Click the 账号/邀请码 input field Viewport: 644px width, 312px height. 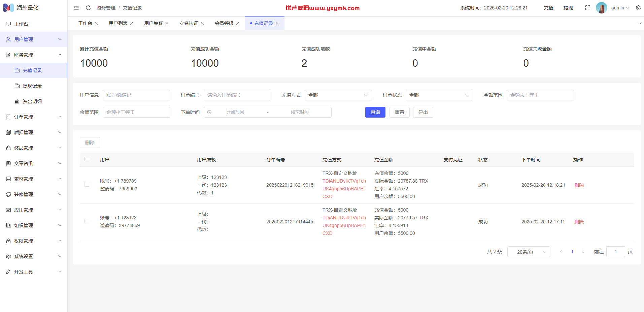click(136, 95)
